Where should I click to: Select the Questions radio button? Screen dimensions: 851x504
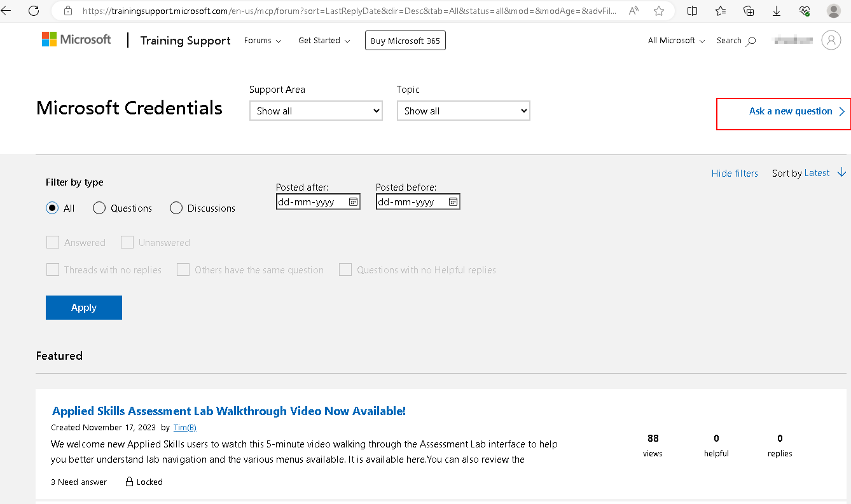point(99,208)
